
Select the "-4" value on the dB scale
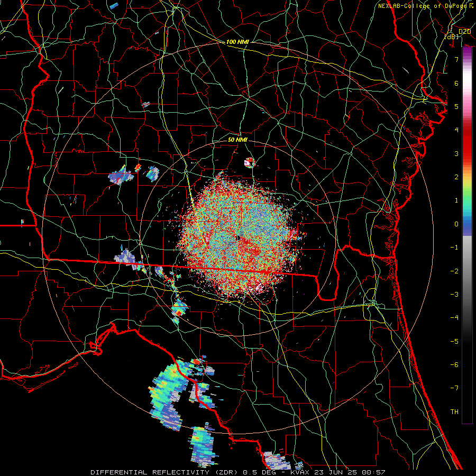coord(454,318)
